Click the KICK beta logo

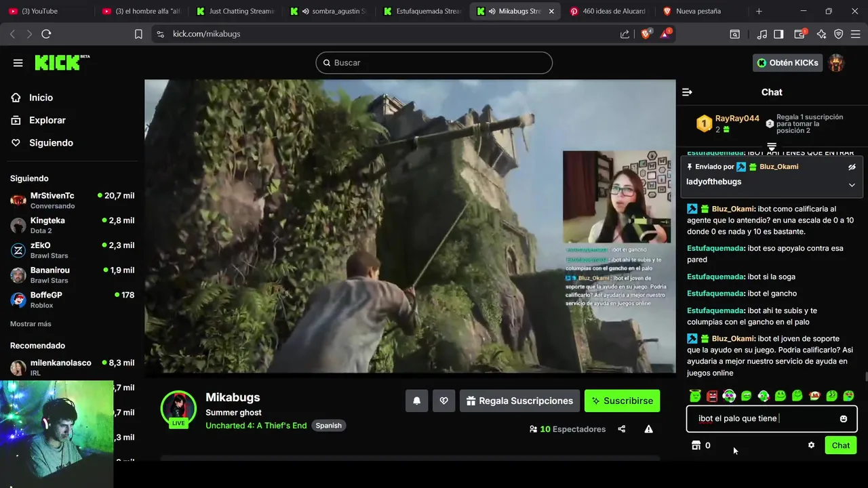click(x=62, y=62)
